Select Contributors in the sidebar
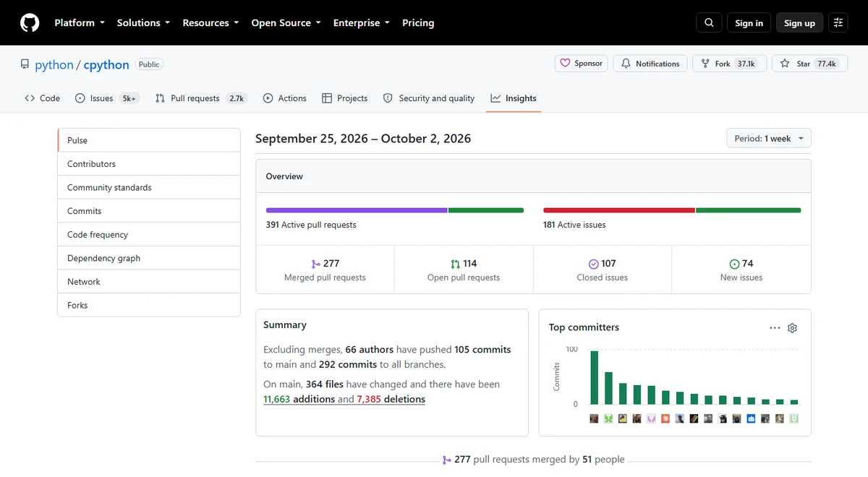 [149, 164]
